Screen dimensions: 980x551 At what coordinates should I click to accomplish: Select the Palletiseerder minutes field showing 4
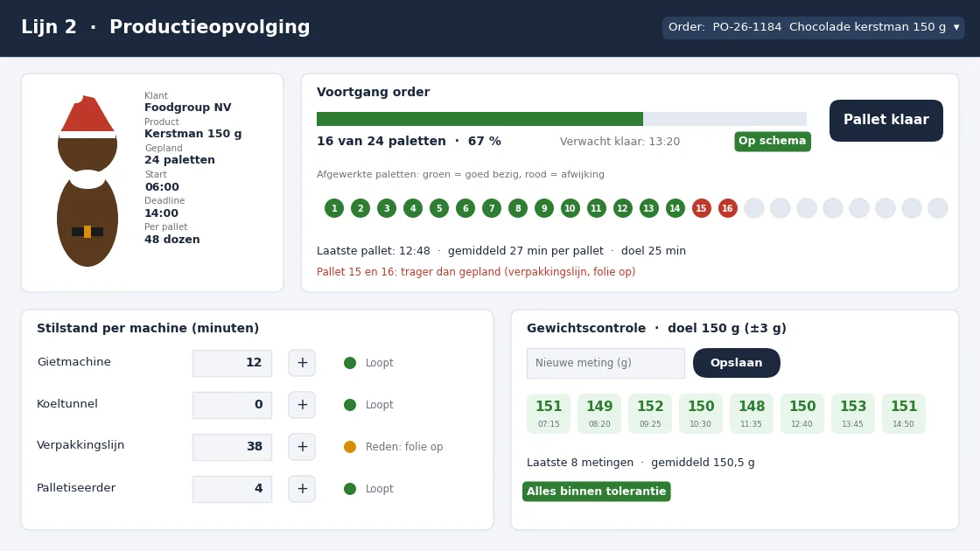tap(232, 489)
